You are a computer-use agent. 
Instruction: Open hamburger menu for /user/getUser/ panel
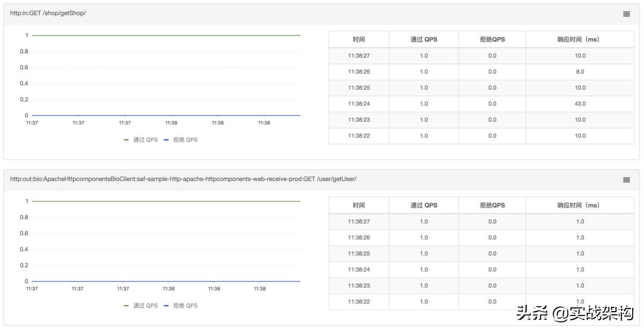pyautogui.click(x=626, y=180)
